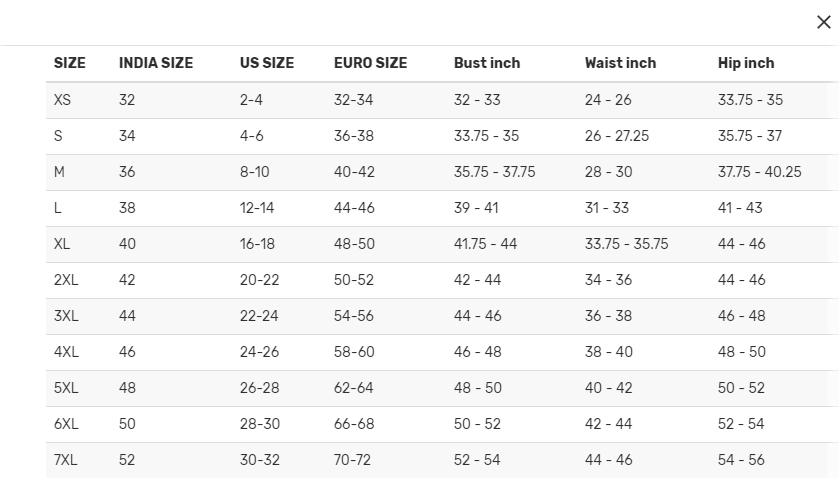
Task: Click the SIZE column header
Action: (70, 63)
